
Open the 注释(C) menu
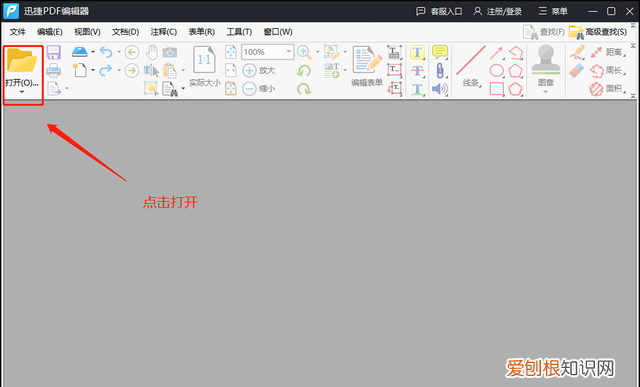(164, 32)
